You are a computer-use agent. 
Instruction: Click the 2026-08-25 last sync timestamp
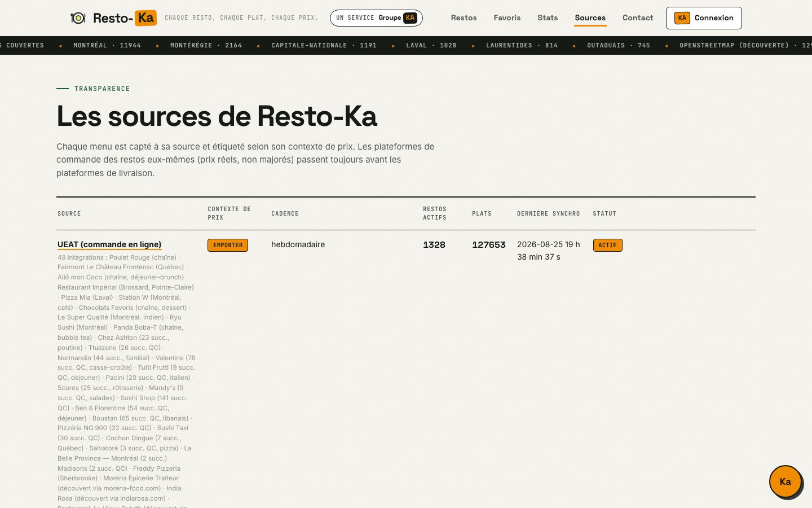click(549, 251)
